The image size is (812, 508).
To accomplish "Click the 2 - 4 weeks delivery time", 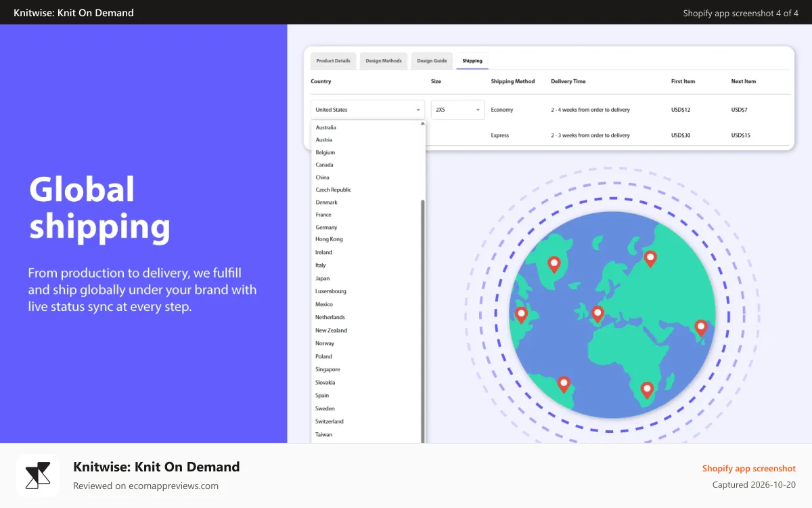I will (590, 110).
